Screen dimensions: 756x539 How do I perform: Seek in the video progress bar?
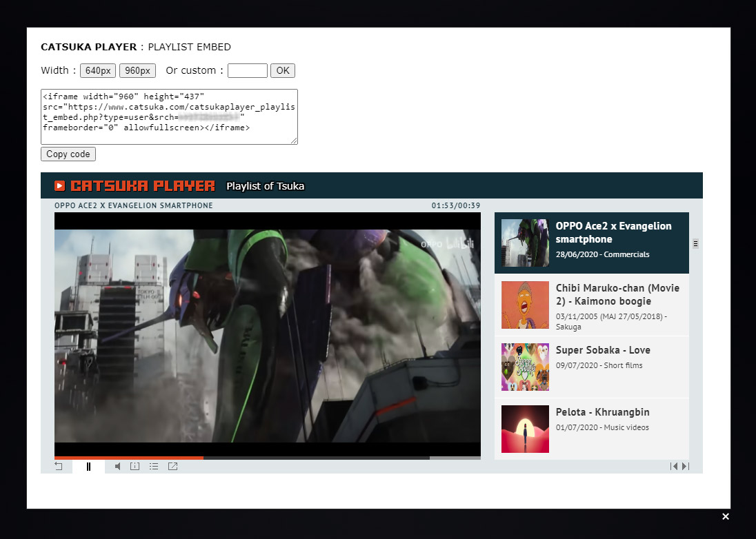point(268,458)
